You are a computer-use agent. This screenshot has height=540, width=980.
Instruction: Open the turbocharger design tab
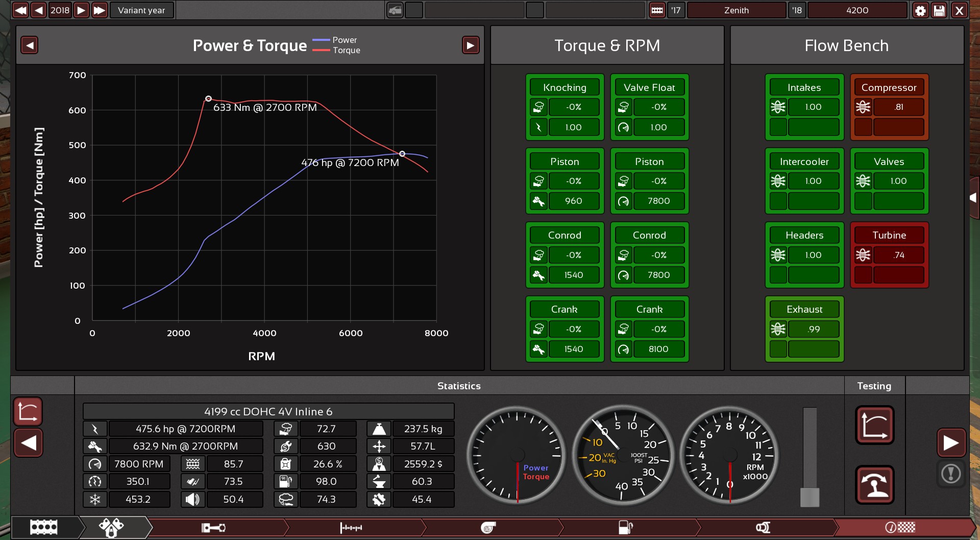tap(488, 527)
